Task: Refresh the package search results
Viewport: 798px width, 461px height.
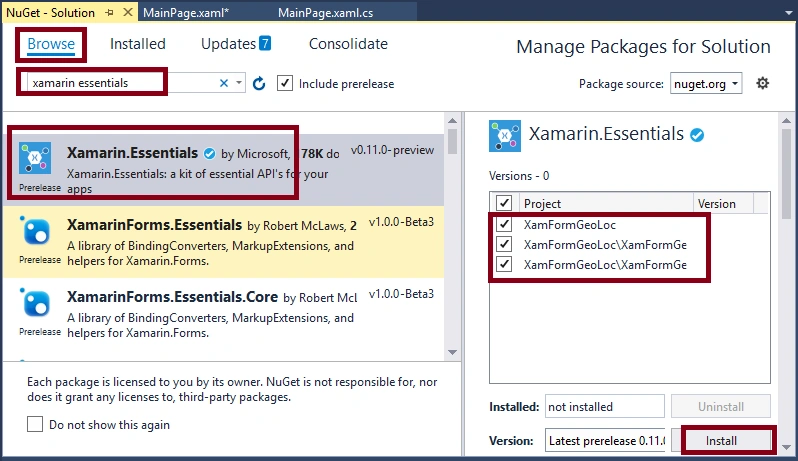Action: tap(259, 83)
